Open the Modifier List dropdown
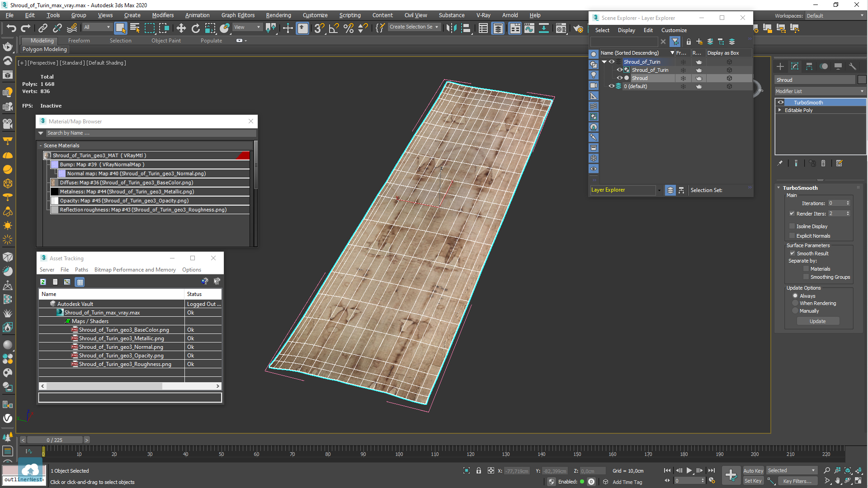This screenshot has width=868, height=488. 820,91
